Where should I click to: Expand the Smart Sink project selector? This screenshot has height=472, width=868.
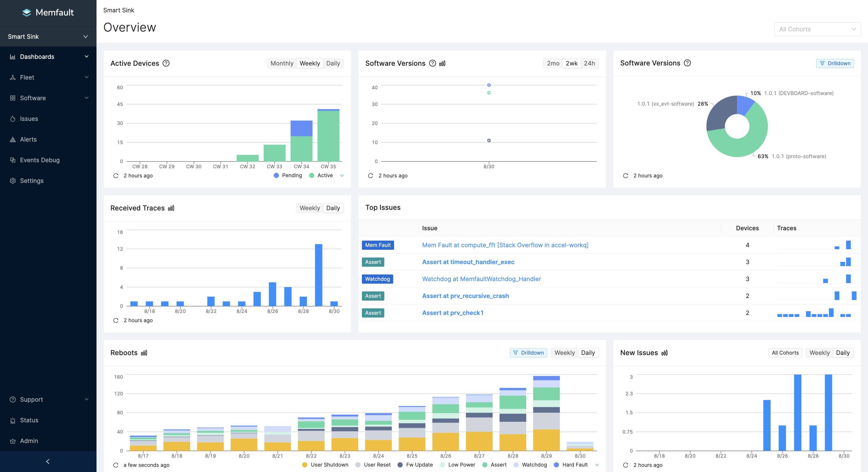pyautogui.click(x=48, y=37)
